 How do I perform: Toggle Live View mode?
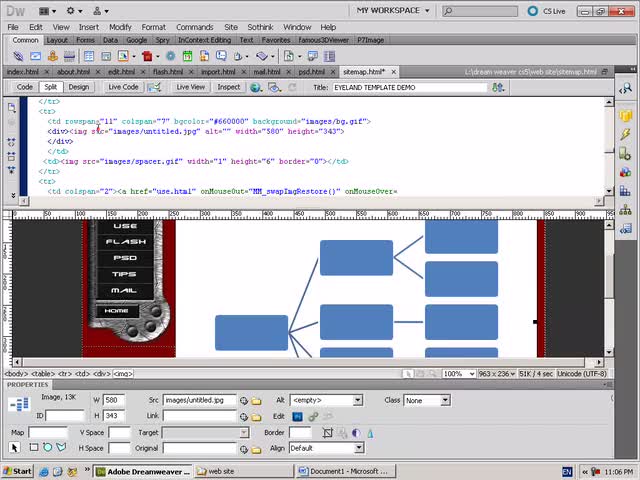(x=190, y=87)
